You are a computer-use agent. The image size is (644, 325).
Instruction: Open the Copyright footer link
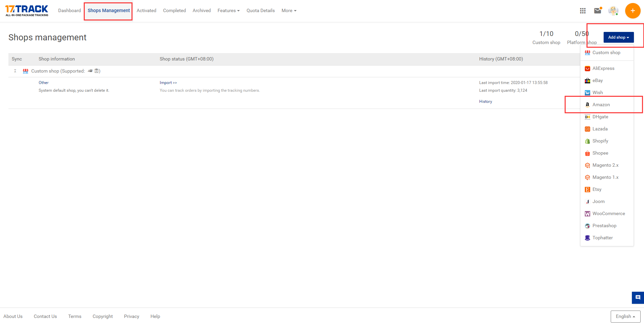pyautogui.click(x=103, y=317)
